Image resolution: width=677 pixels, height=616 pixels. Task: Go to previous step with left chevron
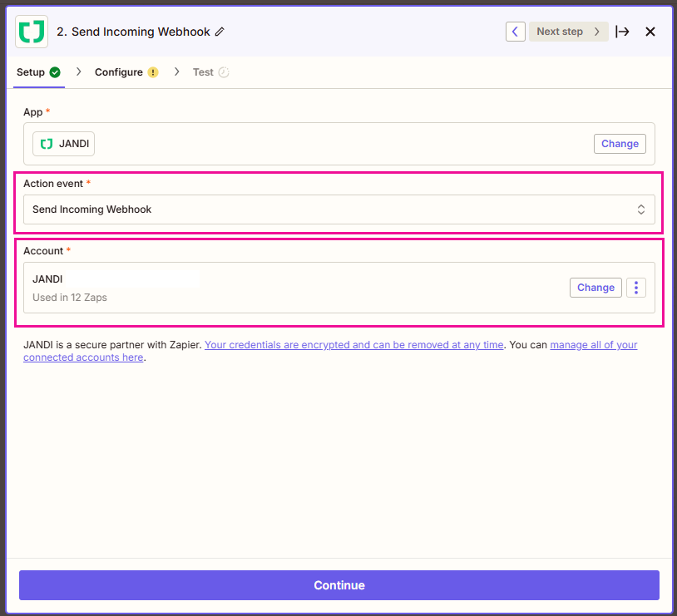[x=516, y=32]
